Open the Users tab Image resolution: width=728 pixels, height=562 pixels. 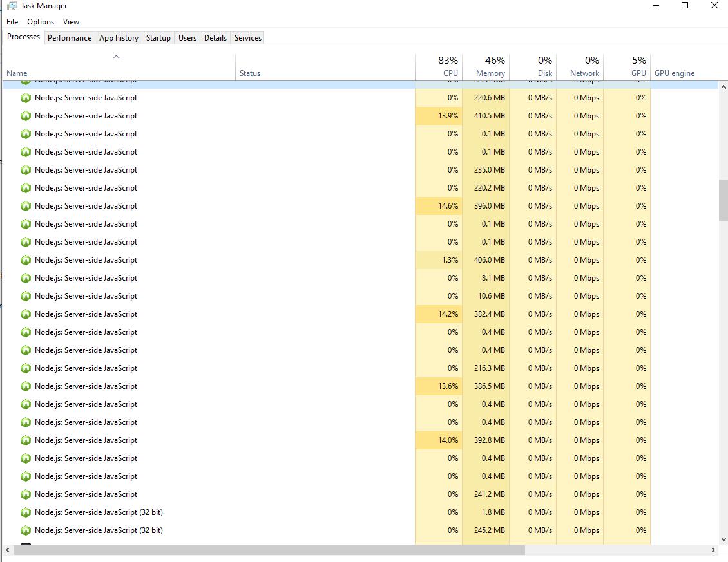pos(187,37)
